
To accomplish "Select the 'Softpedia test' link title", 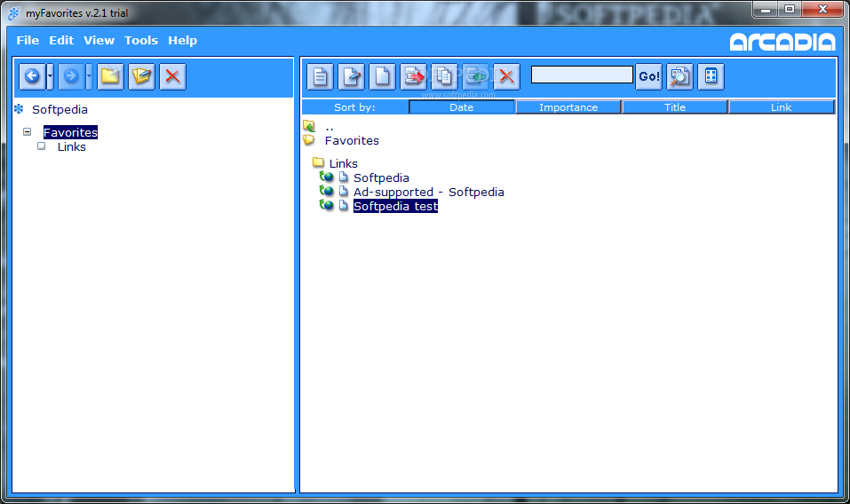I will coord(395,206).
